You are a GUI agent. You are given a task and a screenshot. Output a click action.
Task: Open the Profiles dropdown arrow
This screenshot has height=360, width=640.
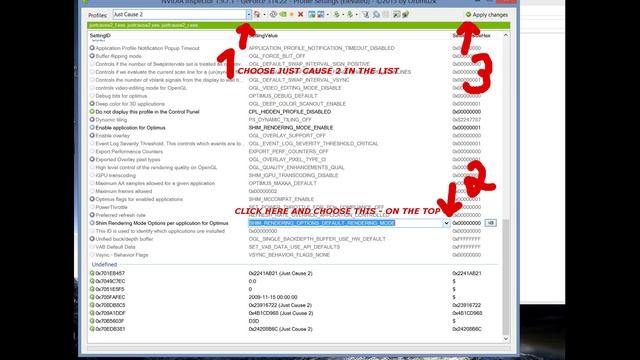[x=249, y=15]
